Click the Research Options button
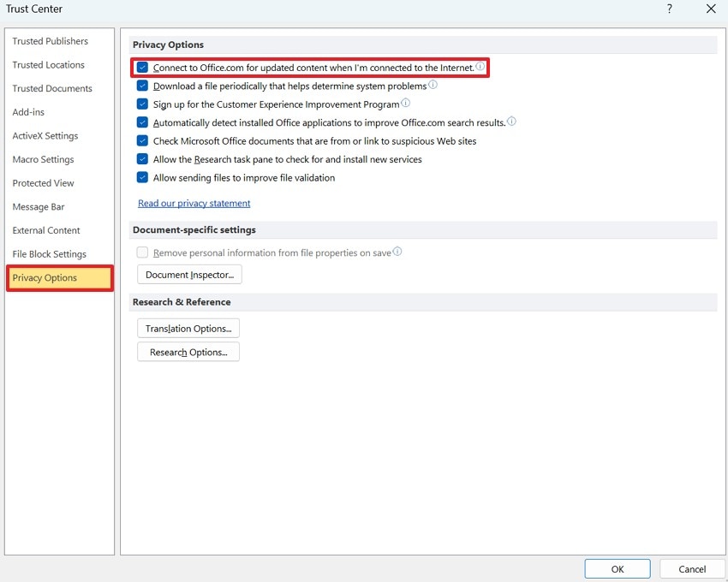The width and height of the screenshot is (728, 582). [x=188, y=351]
